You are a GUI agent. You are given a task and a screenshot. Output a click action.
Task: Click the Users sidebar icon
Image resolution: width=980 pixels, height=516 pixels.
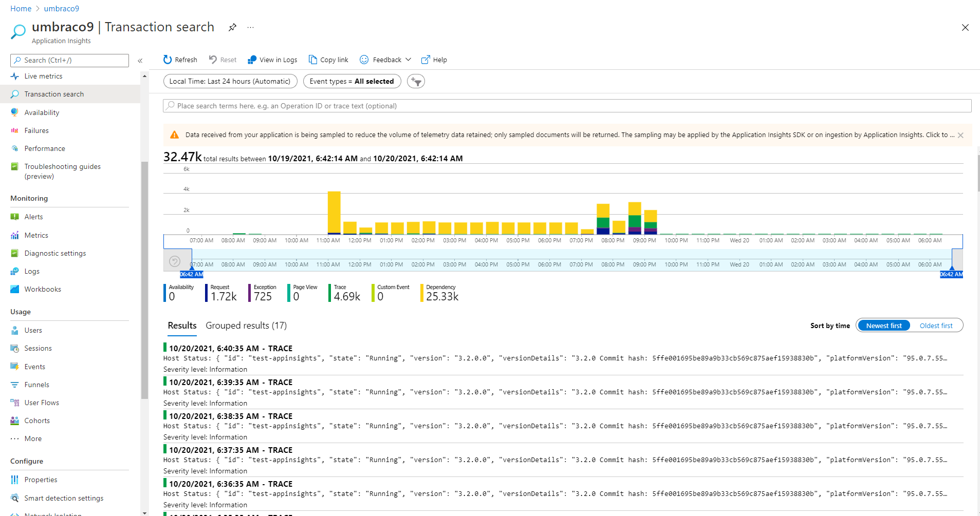coord(15,330)
